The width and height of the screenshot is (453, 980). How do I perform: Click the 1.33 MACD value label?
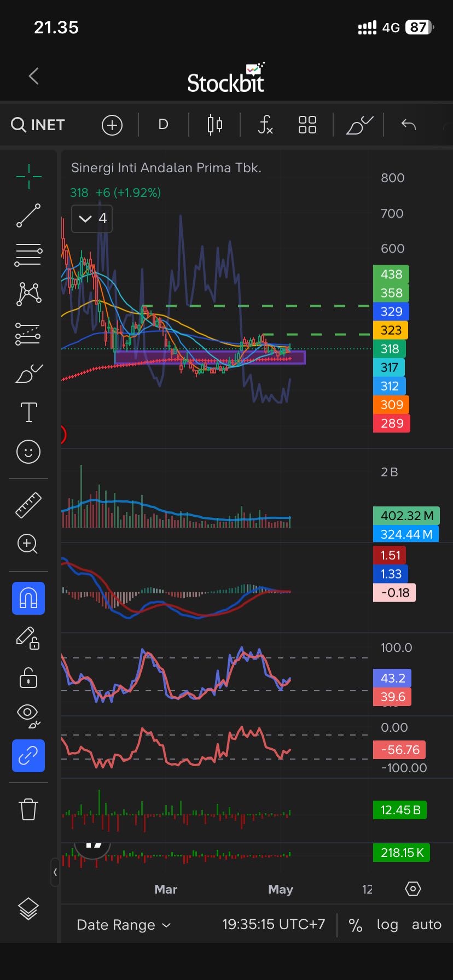tap(391, 574)
